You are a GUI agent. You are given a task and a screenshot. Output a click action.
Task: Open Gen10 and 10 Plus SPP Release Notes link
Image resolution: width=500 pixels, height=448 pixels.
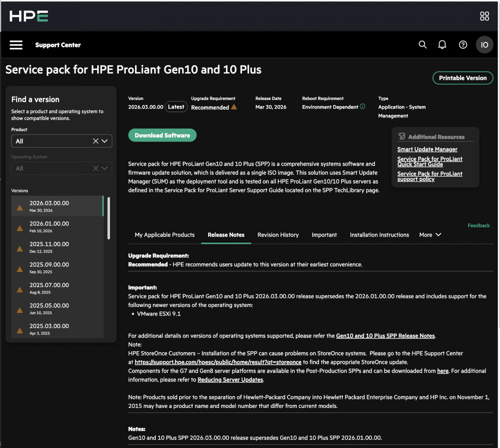coord(385,336)
